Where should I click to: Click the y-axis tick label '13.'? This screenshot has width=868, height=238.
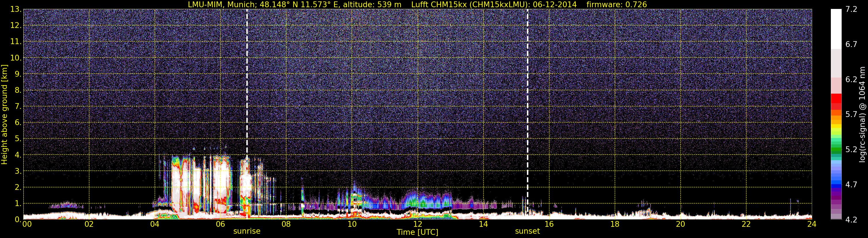click(x=16, y=10)
